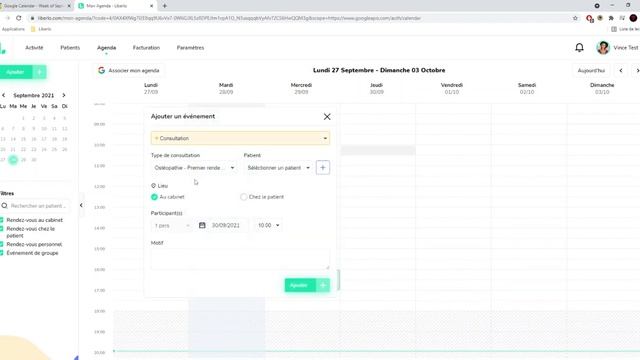Select Au cabinet location
Image resolution: width=640 pixels, height=360 pixels.
coord(154,197)
